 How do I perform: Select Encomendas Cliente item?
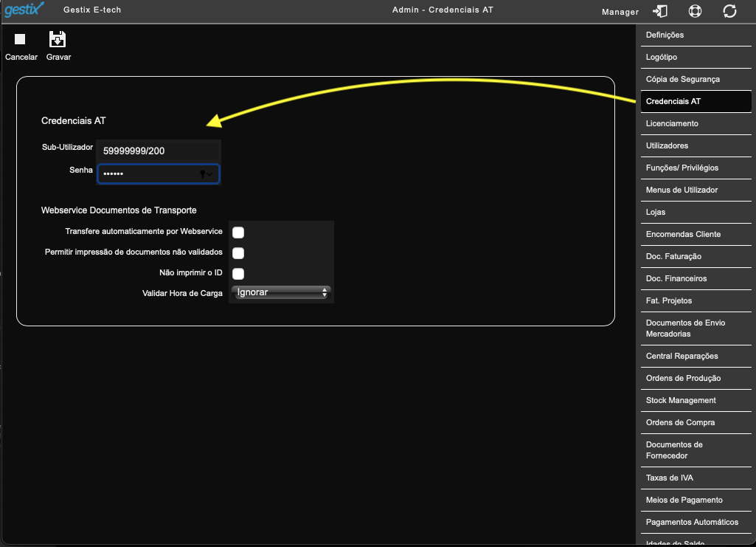[x=696, y=235]
